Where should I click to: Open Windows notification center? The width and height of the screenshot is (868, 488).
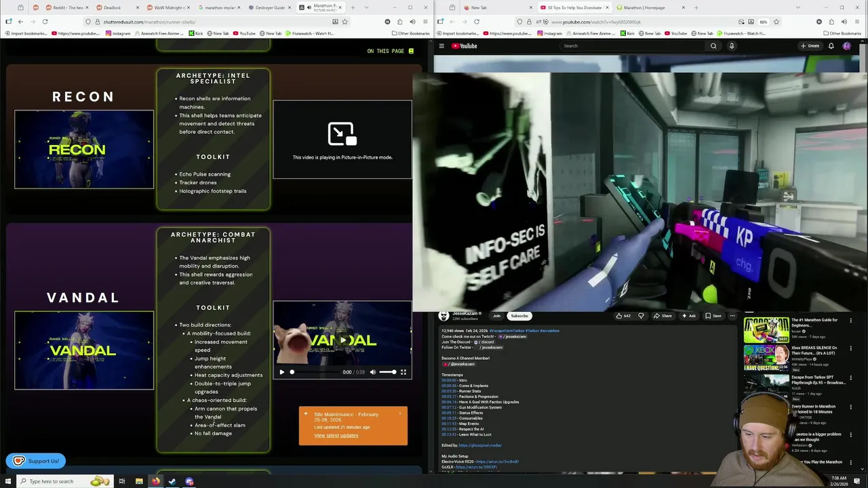[856, 481]
